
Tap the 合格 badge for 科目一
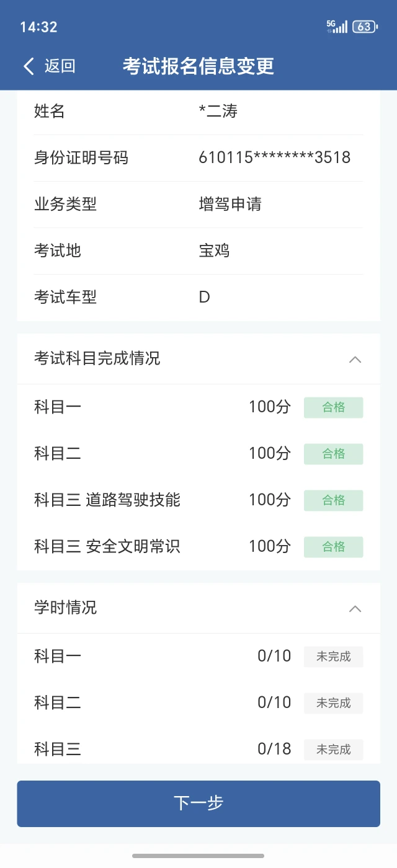pos(333,407)
